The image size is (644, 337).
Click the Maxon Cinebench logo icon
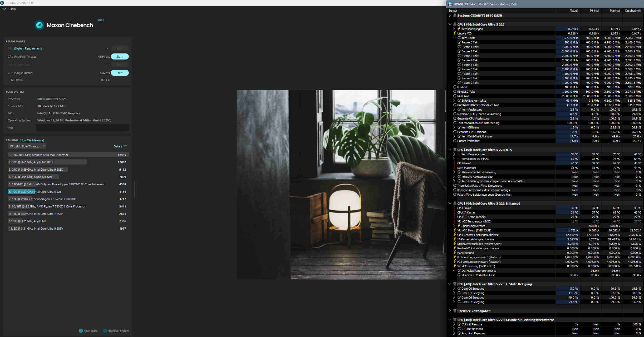(40, 25)
